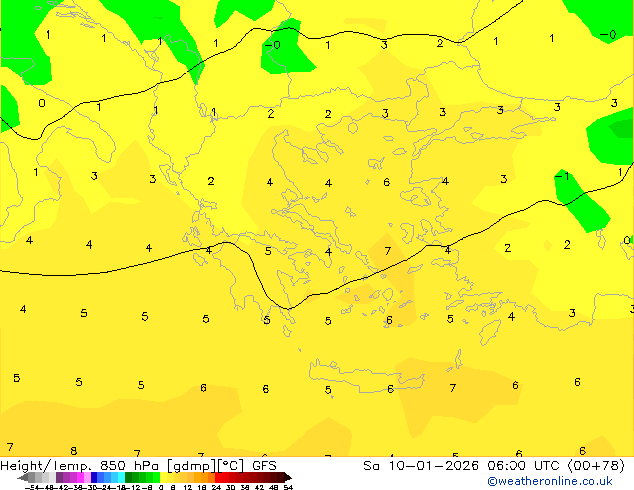Click the magenta legend color band
The height and width of the screenshot is (490, 634).
click(80, 477)
